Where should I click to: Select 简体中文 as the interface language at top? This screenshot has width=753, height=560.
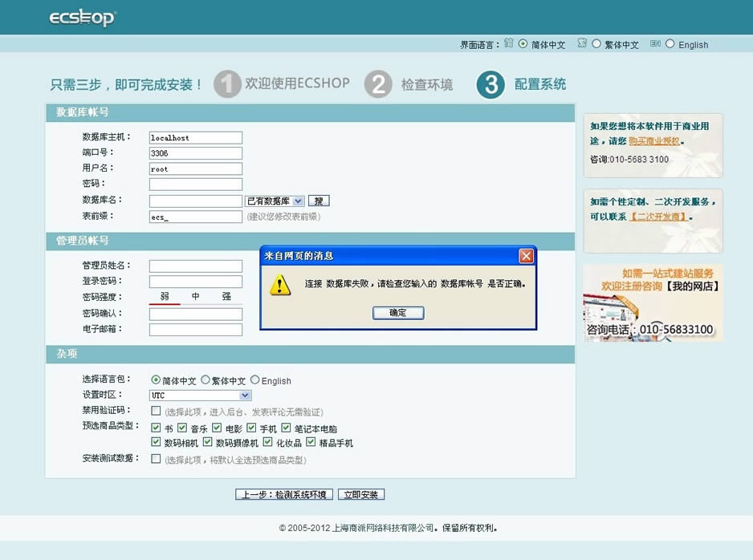[x=523, y=43]
